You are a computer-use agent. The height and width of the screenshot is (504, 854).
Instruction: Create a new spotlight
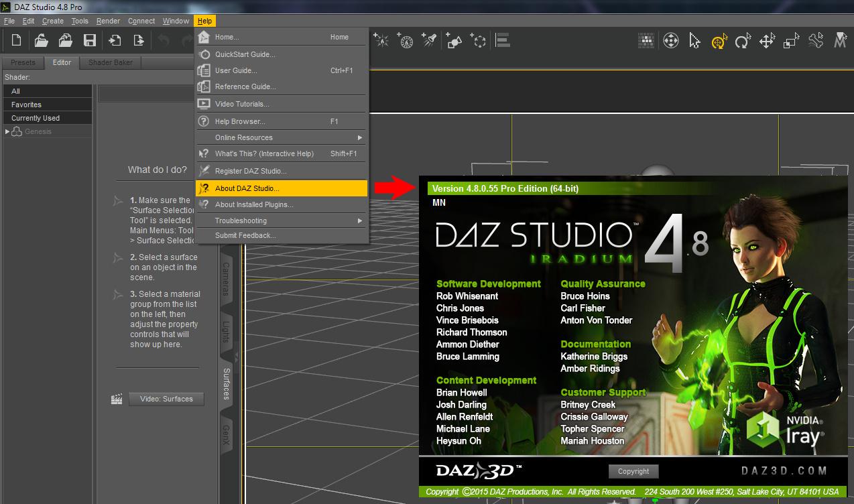430,40
